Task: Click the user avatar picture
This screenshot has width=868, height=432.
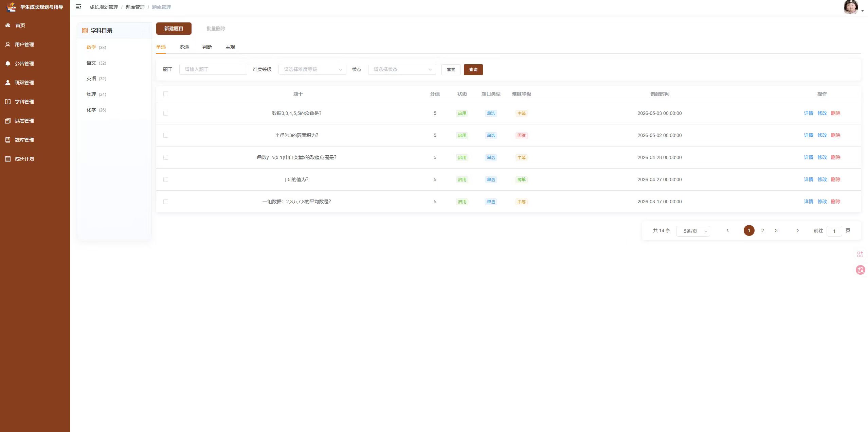Action: point(851,7)
